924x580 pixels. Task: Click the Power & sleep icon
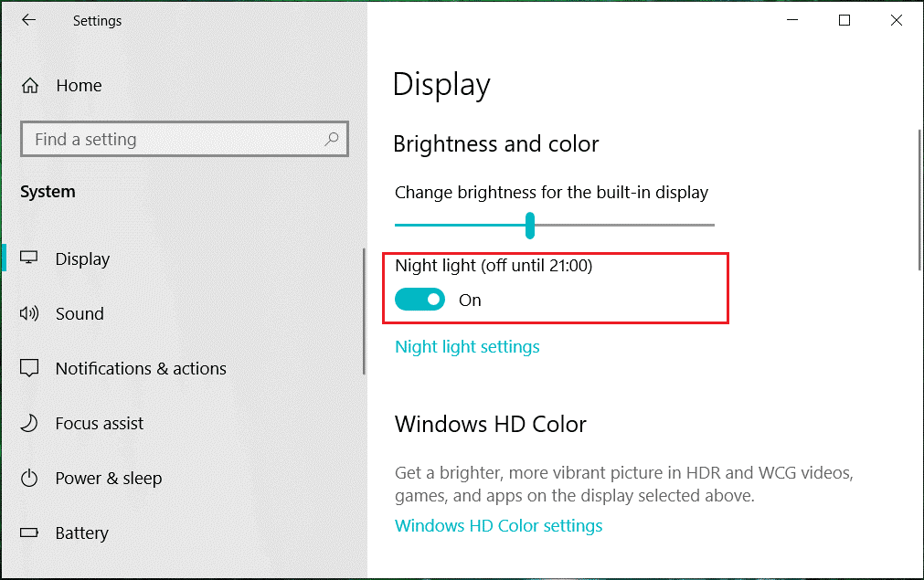pos(29,478)
